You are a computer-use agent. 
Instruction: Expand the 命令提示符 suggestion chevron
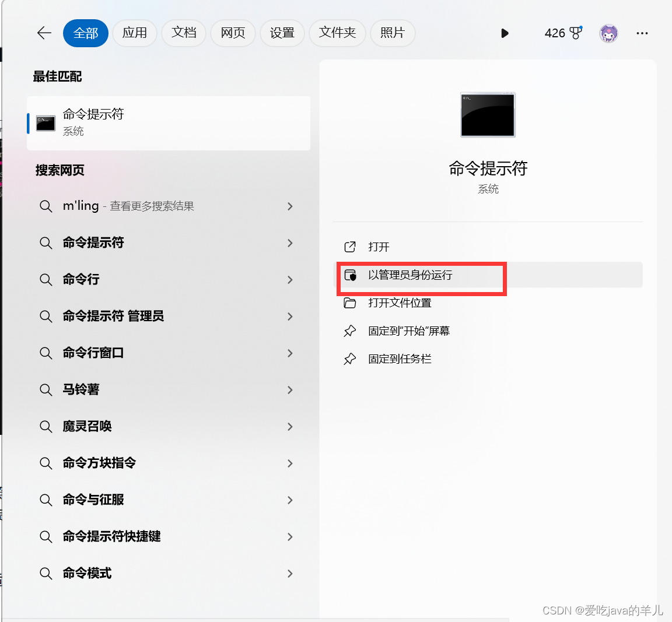pos(290,243)
